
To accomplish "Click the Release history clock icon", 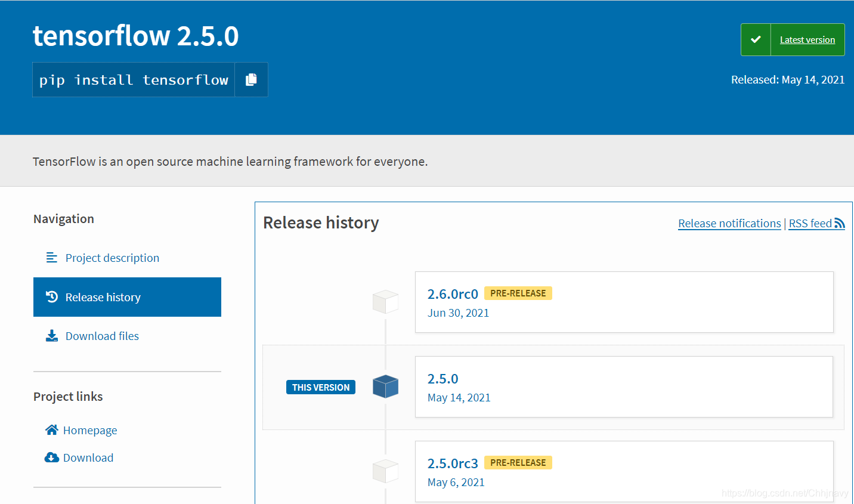I will (x=51, y=296).
